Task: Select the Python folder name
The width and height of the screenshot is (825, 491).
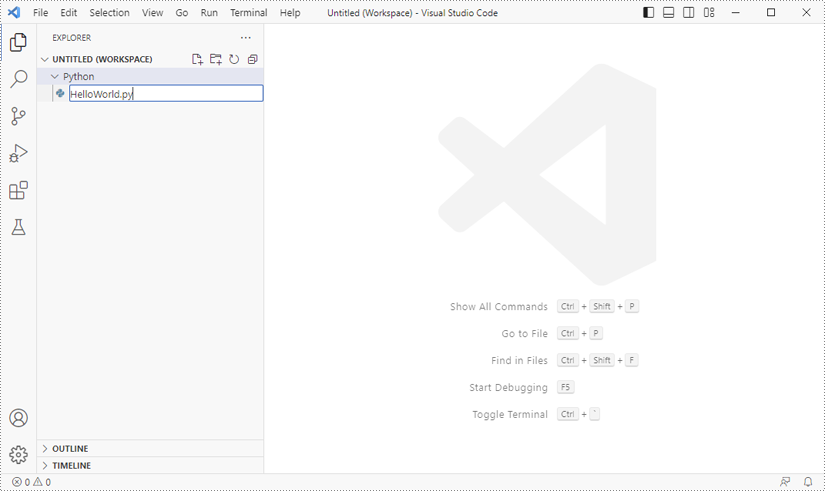Action: click(x=79, y=77)
